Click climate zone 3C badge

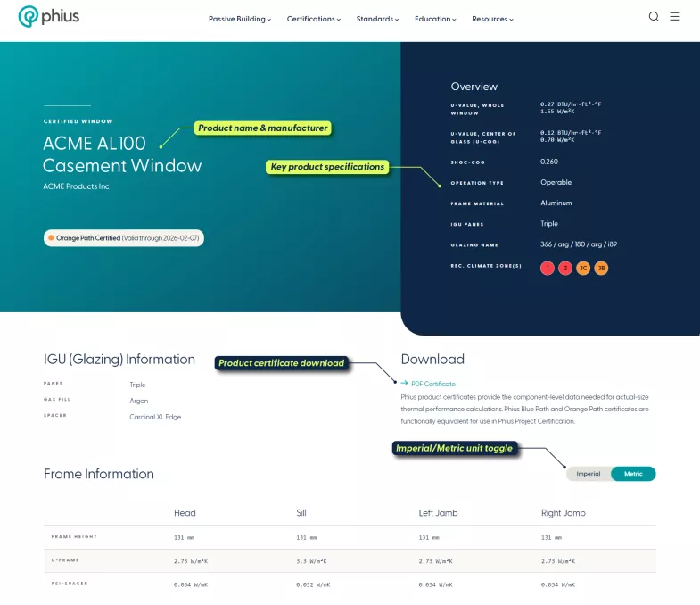pos(583,268)
